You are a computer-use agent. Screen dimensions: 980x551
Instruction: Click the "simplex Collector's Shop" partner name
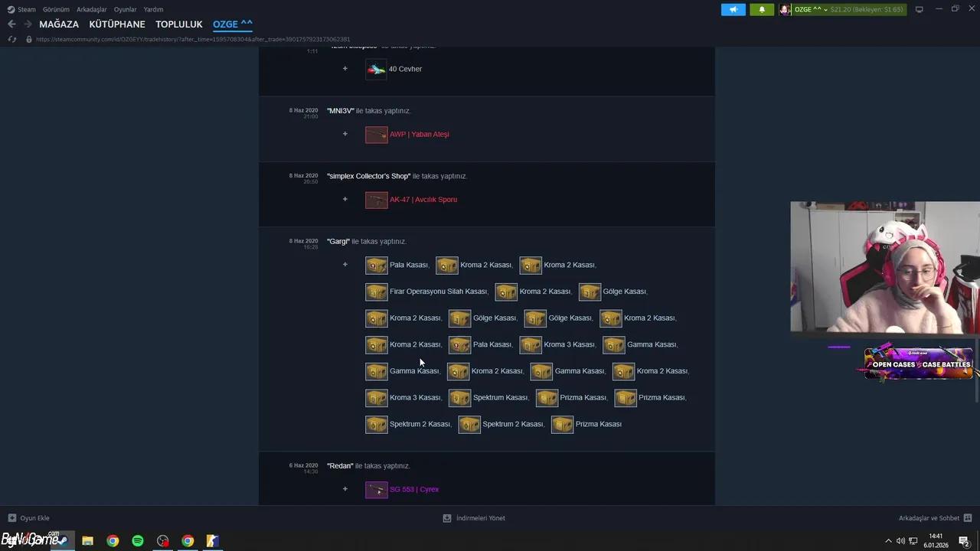(x=368, y=176)
